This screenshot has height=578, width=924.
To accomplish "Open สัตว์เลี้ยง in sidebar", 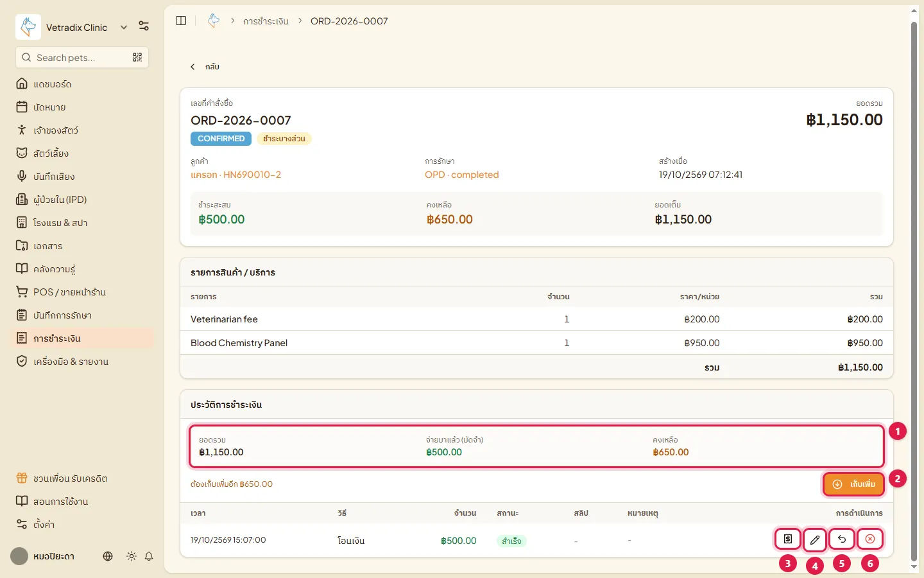I will (x=82, y=153).
